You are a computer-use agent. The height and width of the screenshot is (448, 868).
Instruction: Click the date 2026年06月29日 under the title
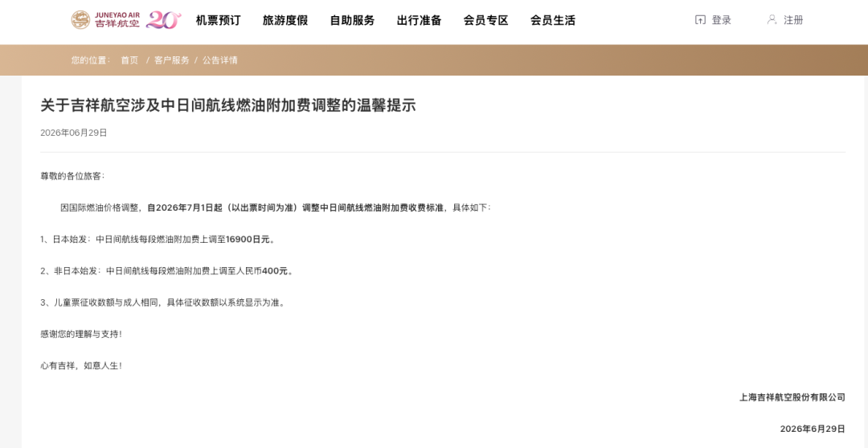pos(74,133)
